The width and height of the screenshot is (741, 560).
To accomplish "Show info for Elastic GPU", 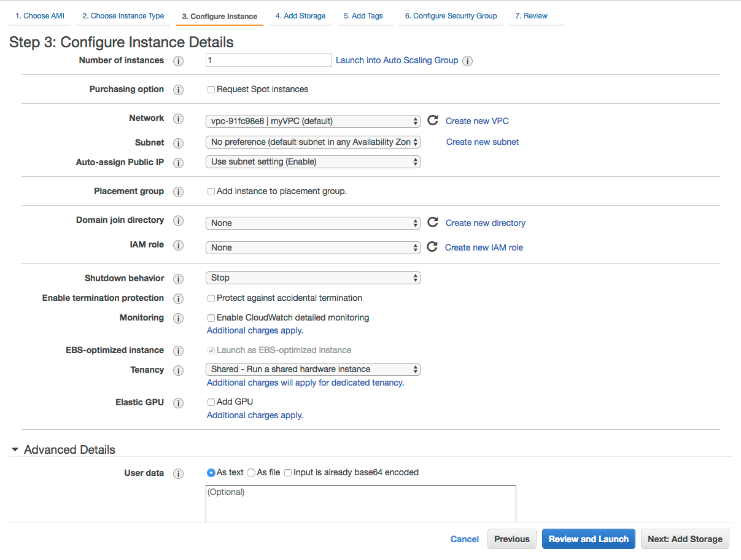I will click(179, 403).
